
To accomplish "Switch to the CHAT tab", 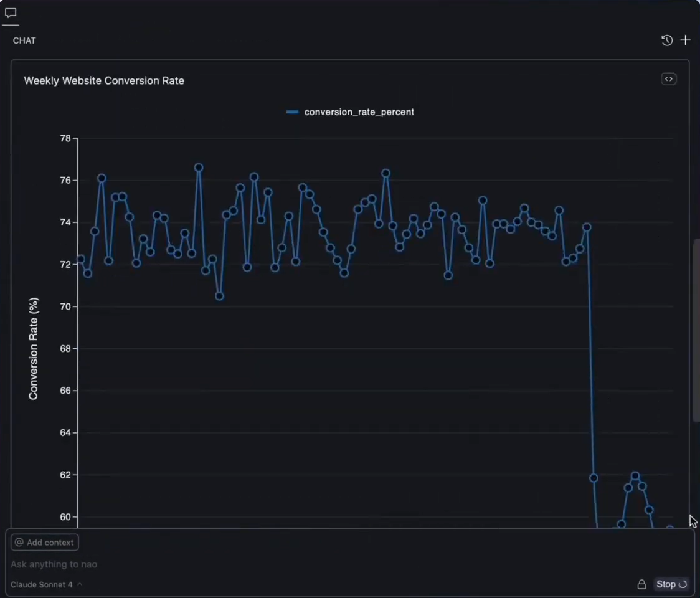I will [24, 40].
